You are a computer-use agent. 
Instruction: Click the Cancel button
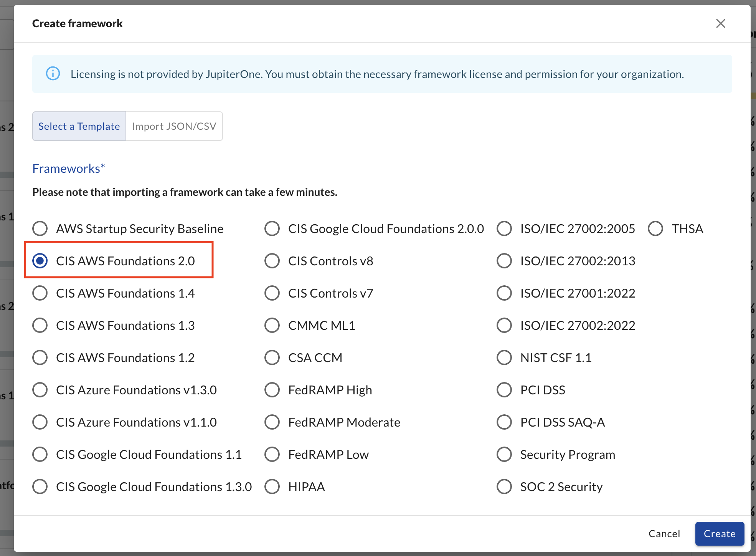[664, 533]
